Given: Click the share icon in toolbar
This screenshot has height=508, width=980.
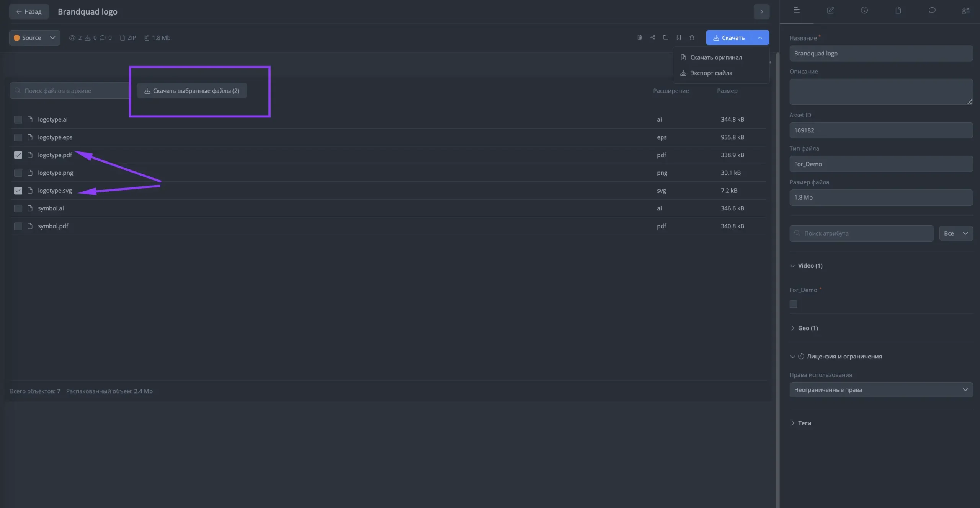Looking at the screenshot, I should tap(653, 37).
